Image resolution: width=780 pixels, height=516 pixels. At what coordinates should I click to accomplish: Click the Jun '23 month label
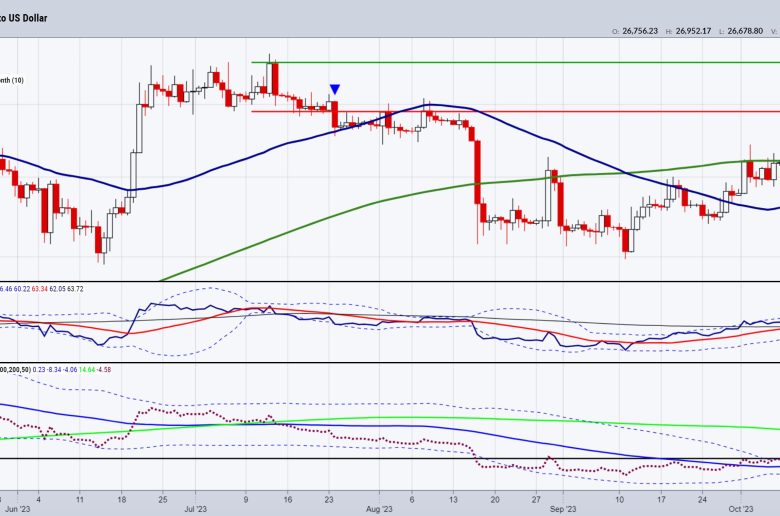(18, 509)
